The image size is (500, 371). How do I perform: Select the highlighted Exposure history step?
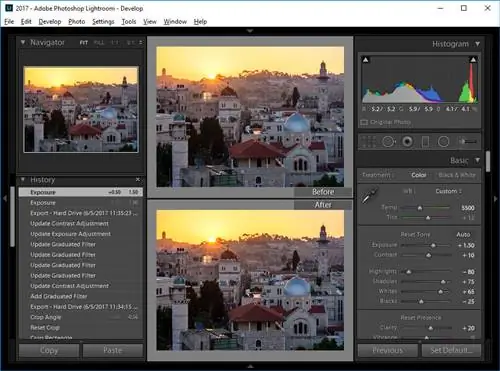pos(81,192)
